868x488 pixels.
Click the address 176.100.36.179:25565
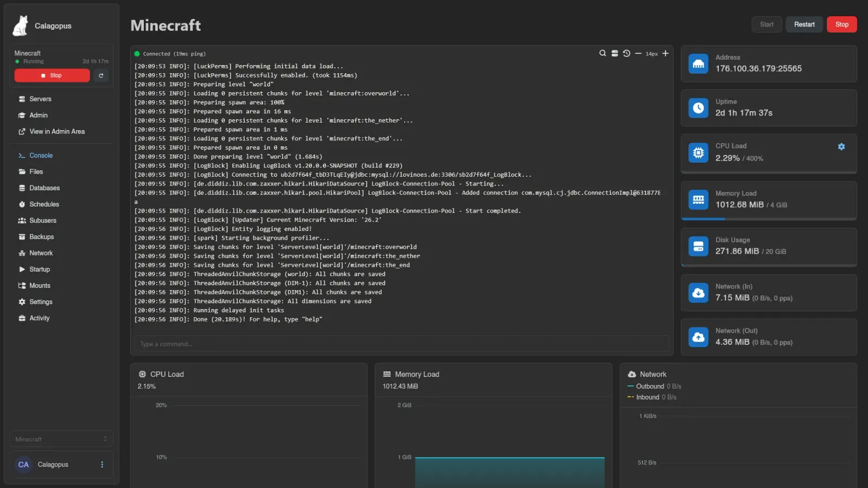pyautogui.click(x=758, y=69)
